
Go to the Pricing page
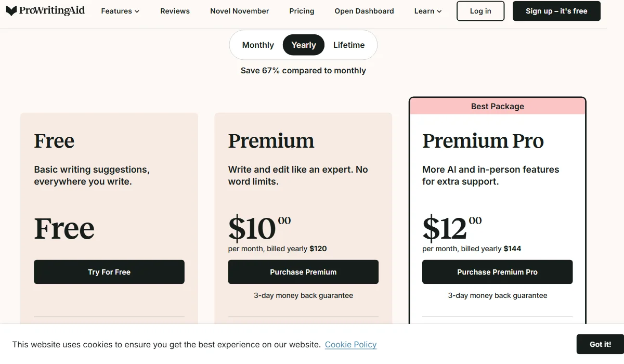302,11
